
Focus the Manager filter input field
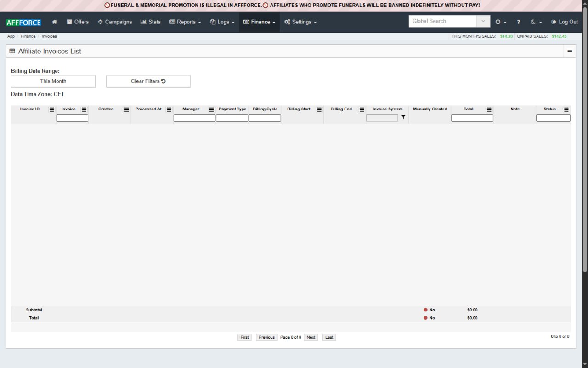pos(194,118)
